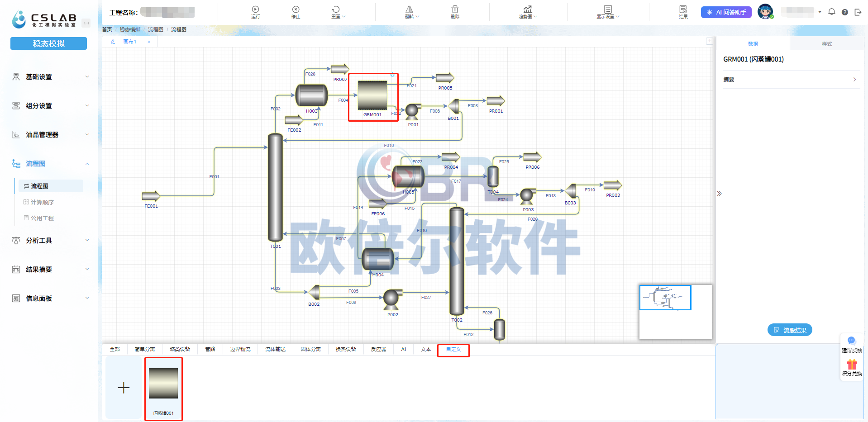The width and height of the screenshot is (868, 422).
Task: Click the 流股结果 button
Action: 790,330
